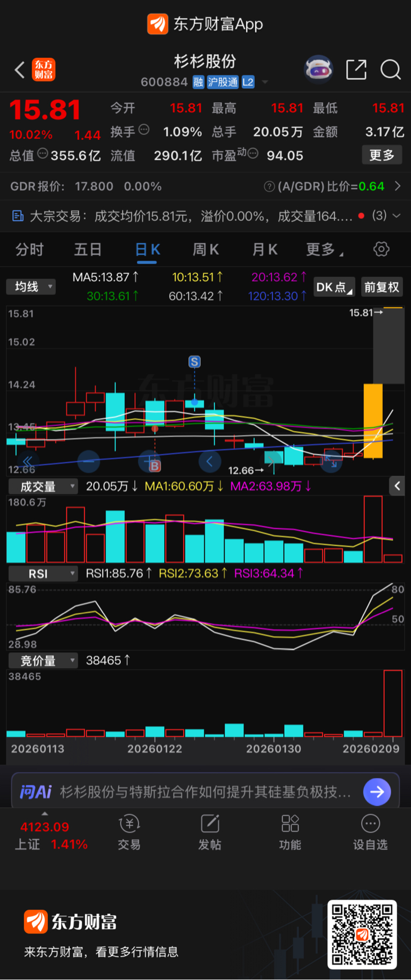This screenshot has width=411, height=980.
Task: Tap the 融 margin badge
Action: pos(199,82)
